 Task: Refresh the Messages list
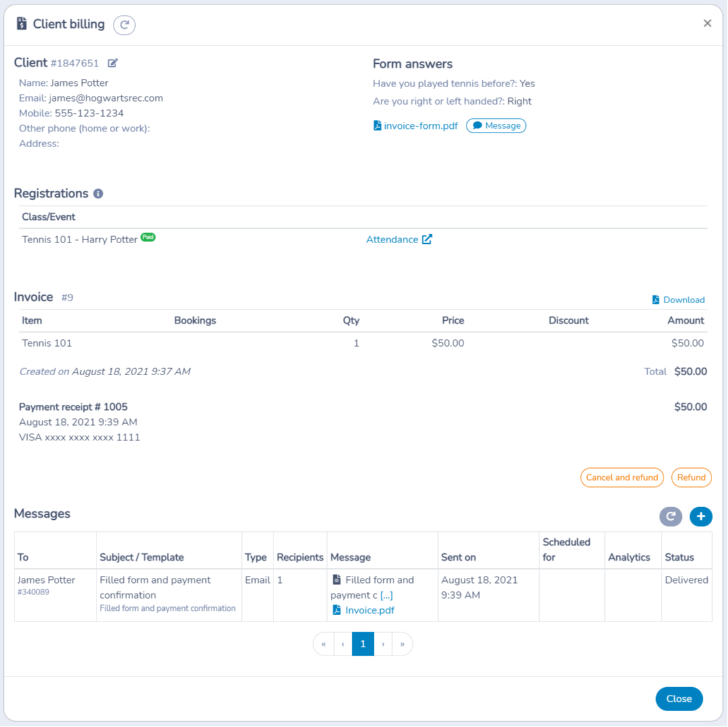click(671, 516)
